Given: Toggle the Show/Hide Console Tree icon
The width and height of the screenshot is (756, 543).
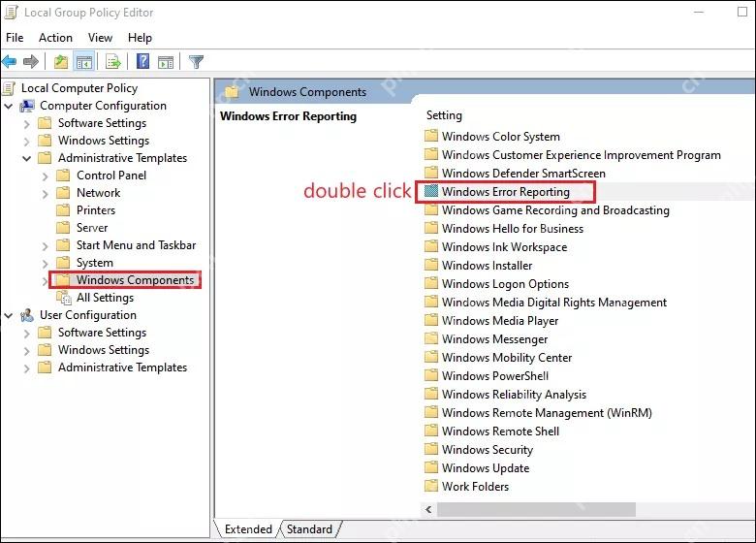Looking at the screenshot, I should pyautogui.click(x=84, y=62).
